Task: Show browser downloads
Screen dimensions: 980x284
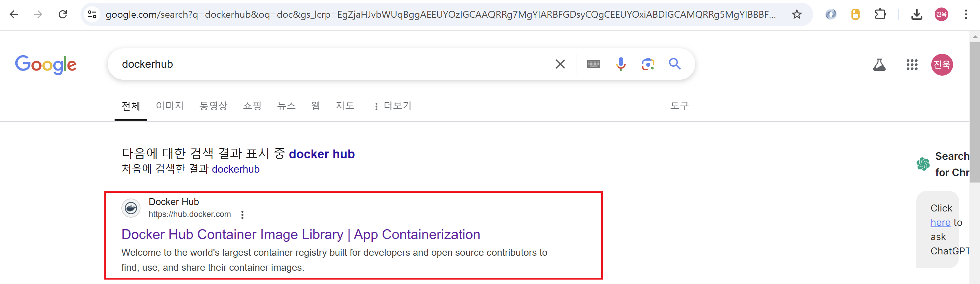Action: tap(917, 14)
